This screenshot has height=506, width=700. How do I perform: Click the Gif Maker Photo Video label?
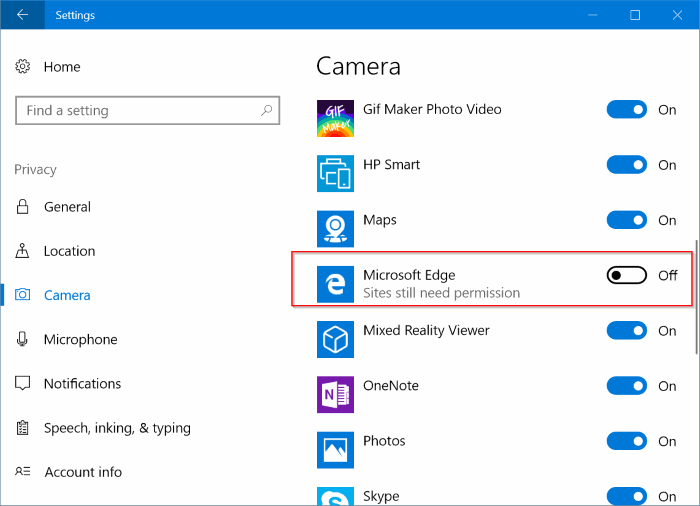pyautogui.click(x=432, y=109)
